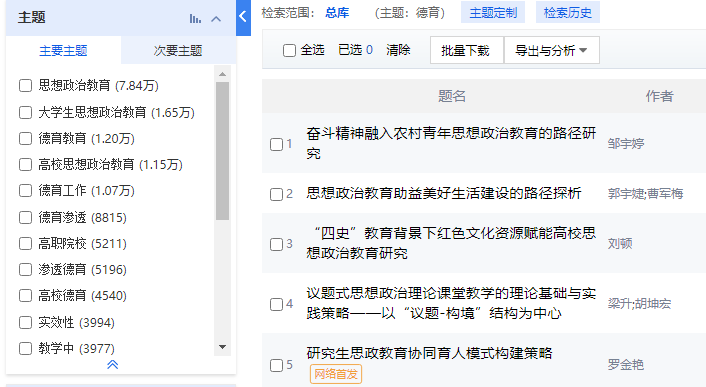Click the topic list scrollbar thumb

[222, 151]
